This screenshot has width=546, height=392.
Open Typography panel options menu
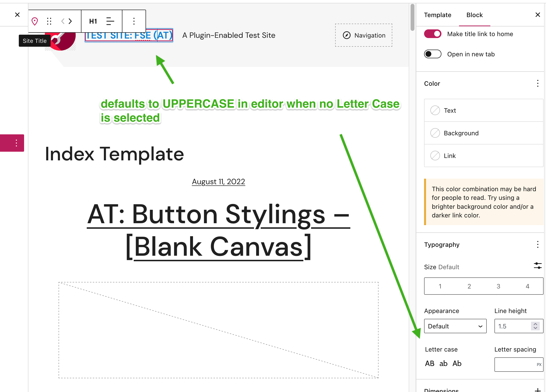538,245
